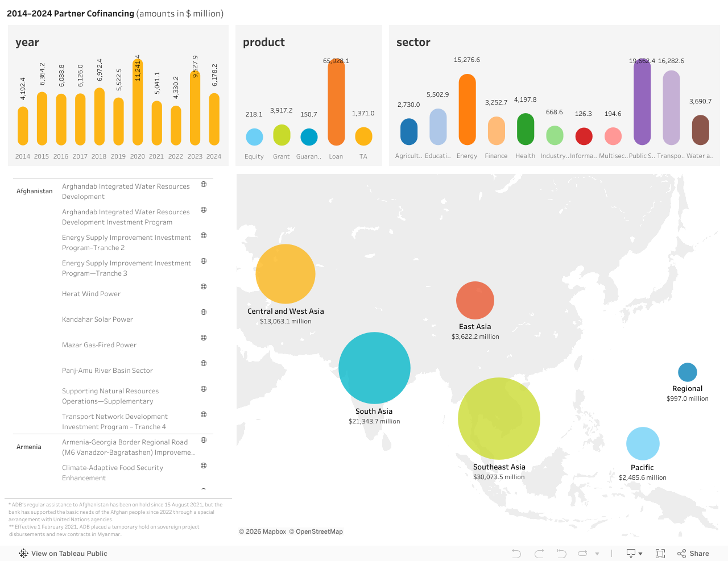
Task: Click the Redo icon in the Tableau toolbar
Action: [539, 554]
